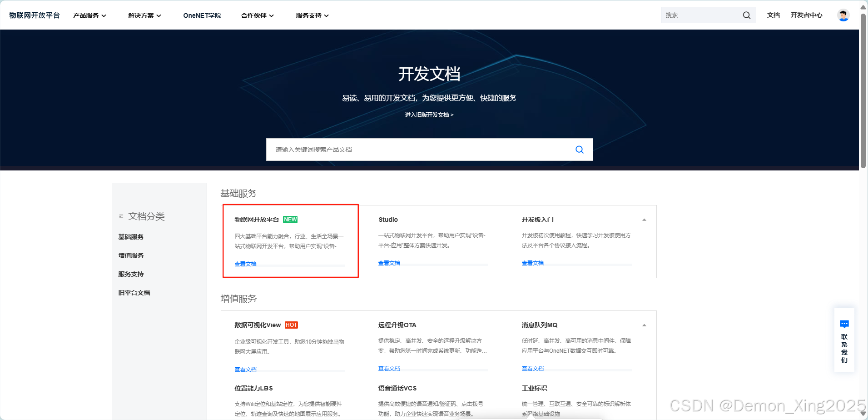This screenshot has width=868, height=420.
Task: Open 查看文档 under 数据可视化View card
Action: [x=245, y=370]
